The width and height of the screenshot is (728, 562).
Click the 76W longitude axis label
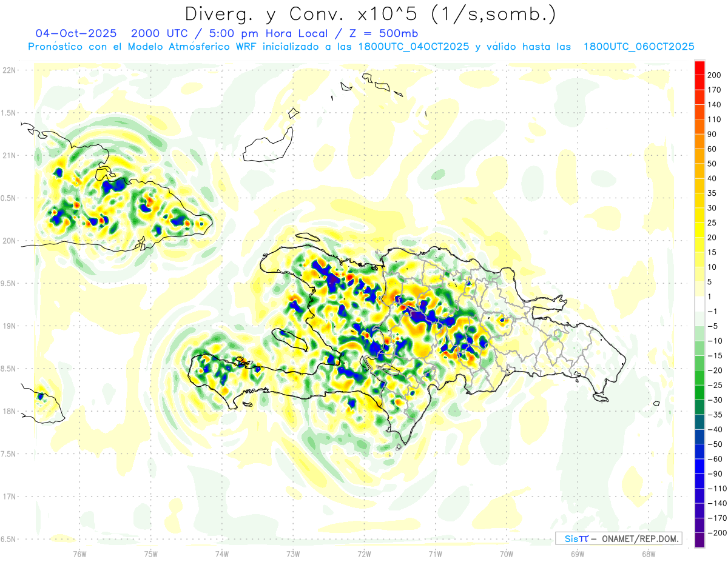point(79,554)
